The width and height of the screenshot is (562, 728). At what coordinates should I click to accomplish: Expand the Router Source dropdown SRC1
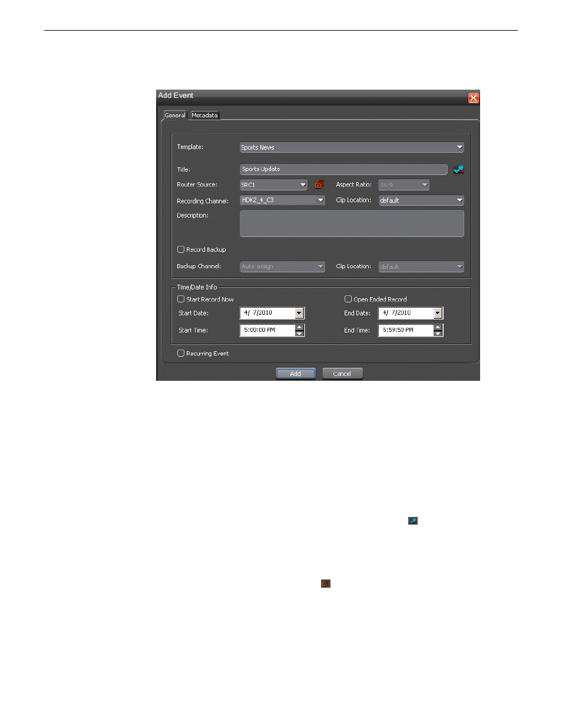click(x=273, y=185)
